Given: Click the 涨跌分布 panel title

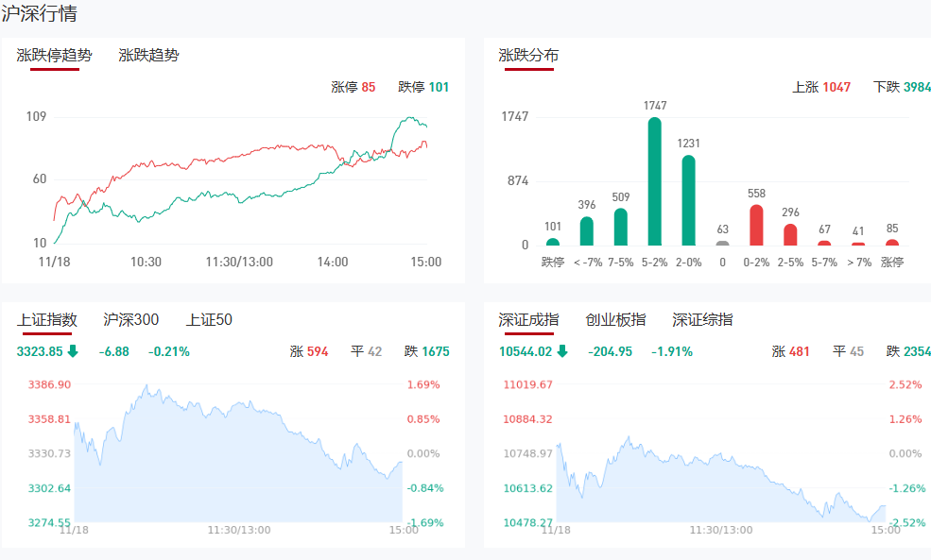Looking at the screenshot, I should tap(528, 55).
